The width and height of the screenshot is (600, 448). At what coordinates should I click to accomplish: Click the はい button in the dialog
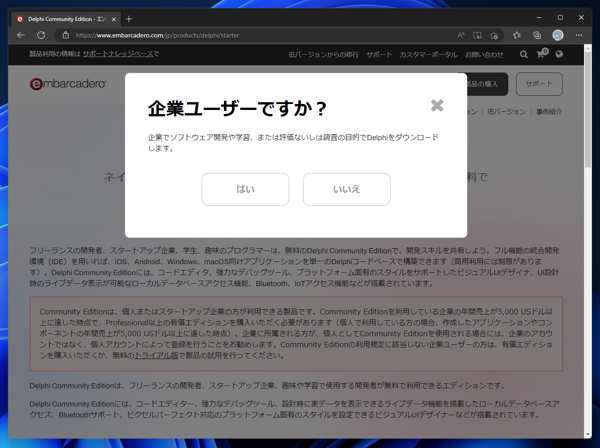(x=245, y=189)
